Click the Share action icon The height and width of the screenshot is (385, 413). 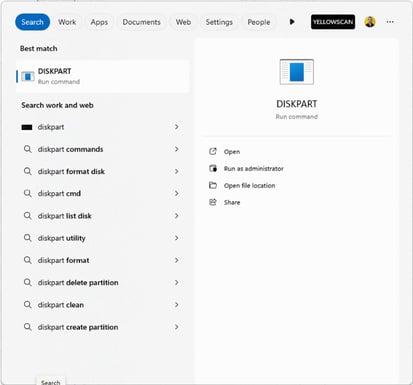(213, 202)
